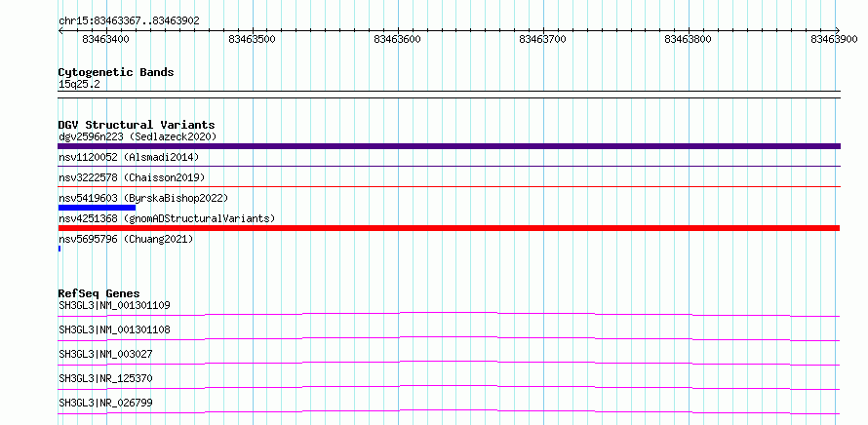
Task: Open transcript SH3GL3|NM_003027 label
Action: (x=105, y=354)
